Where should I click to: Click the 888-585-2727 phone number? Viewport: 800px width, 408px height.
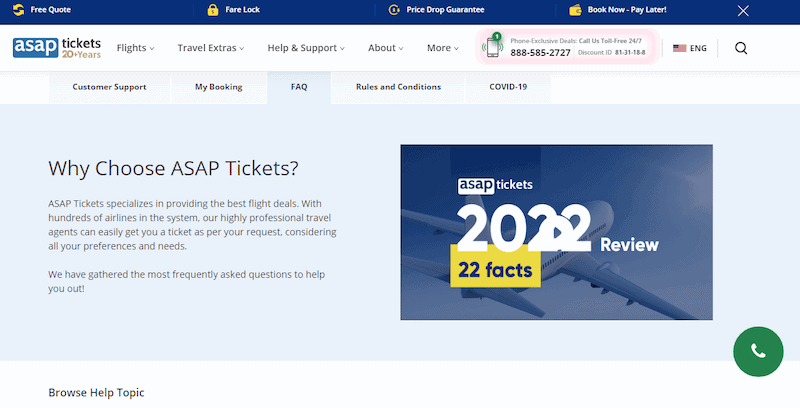[x=540, y=53]
